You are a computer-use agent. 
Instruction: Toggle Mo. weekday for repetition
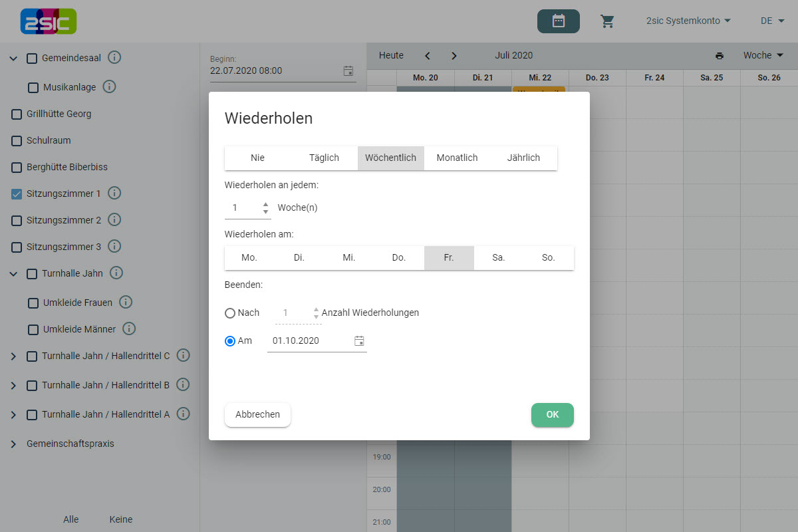pyautogui.click(x=249, y=258)
